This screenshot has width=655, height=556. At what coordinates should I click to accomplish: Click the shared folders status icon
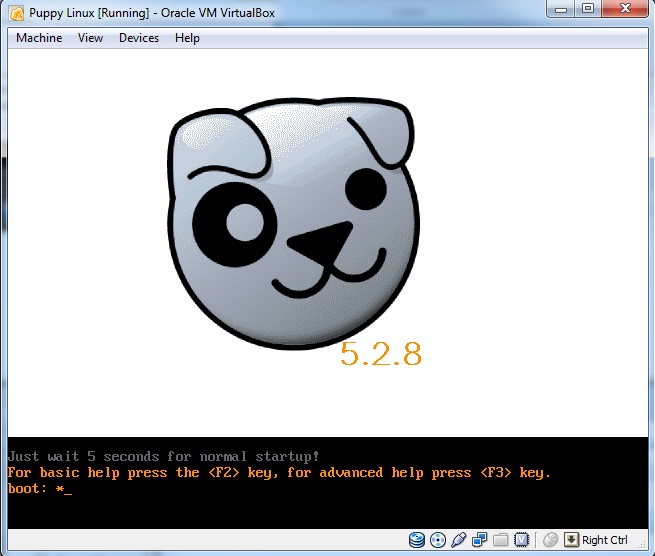pyautogui.click(x=500, y=540)
